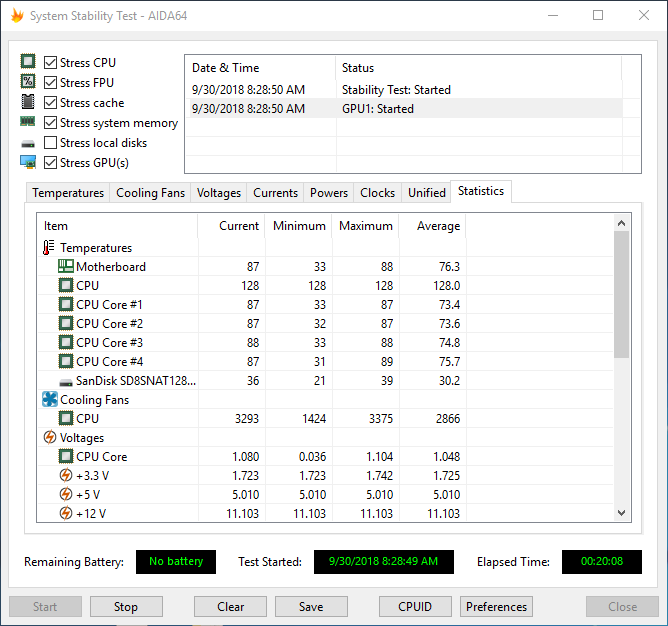The image size is (668, 626).
Task: Open the Clocks tab
Action: 377,193
